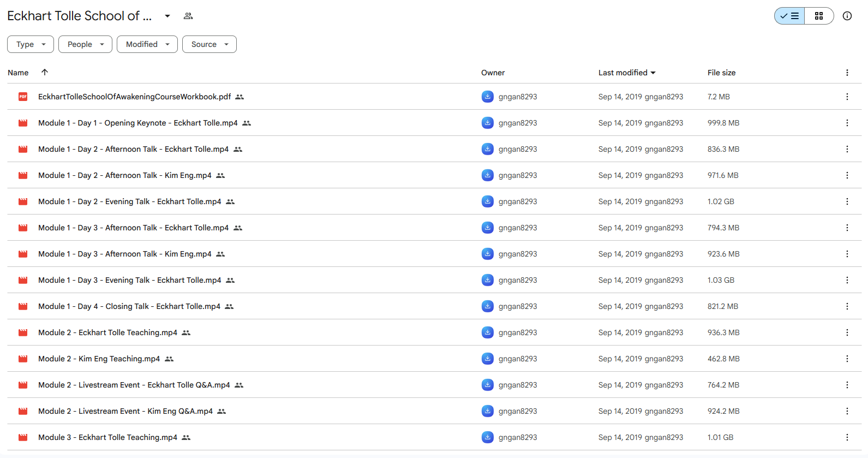Open more actions for Day 2 Afternoon Talk Eckhart Tolle
868x458 pixels.
point(847,149)
